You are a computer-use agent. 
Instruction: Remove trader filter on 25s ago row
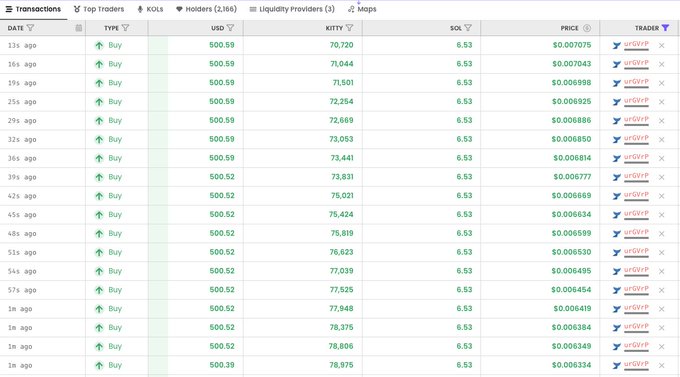(661, 102)
